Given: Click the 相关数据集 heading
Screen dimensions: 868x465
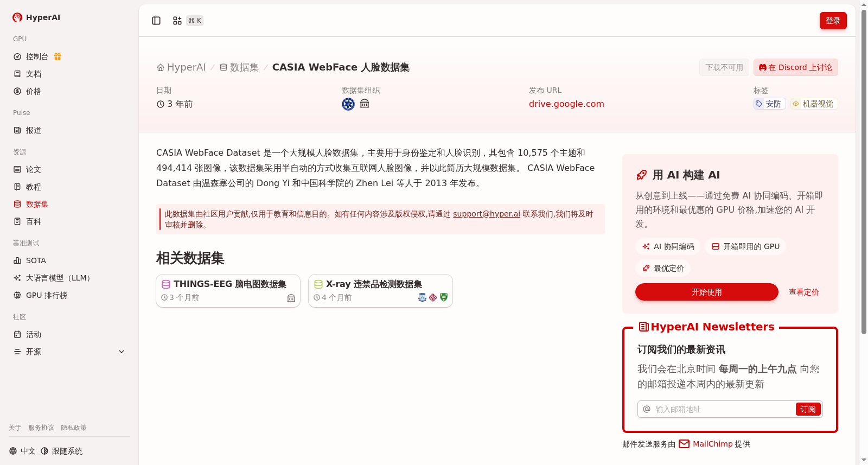Looking at the screenshot, I should click(x=190, y=258).
